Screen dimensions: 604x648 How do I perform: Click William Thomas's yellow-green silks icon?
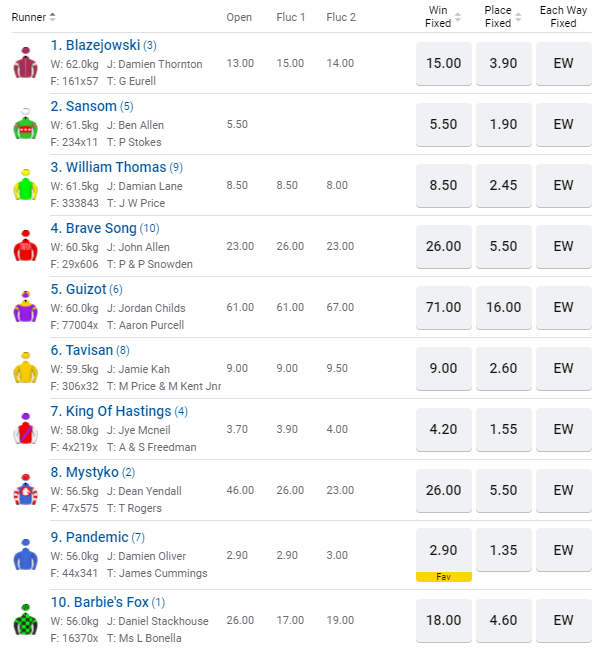[x=25, y=185]
